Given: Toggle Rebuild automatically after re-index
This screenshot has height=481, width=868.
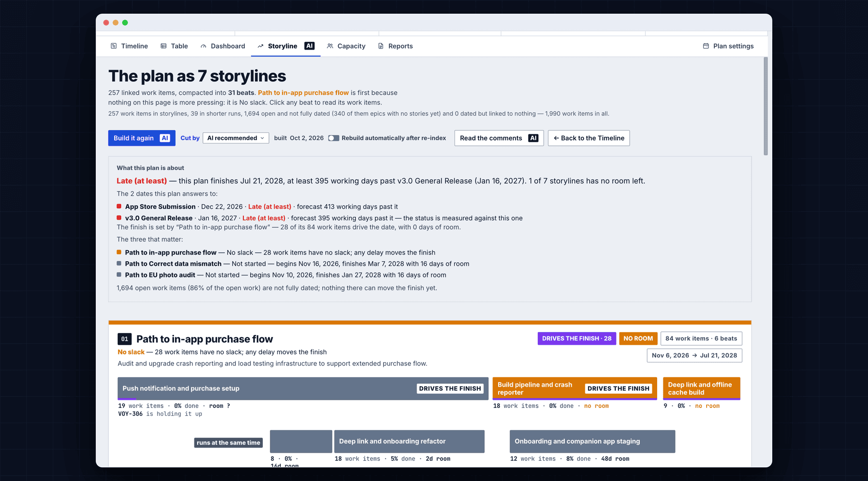Looking at the screenshot, I should [334, 138].
